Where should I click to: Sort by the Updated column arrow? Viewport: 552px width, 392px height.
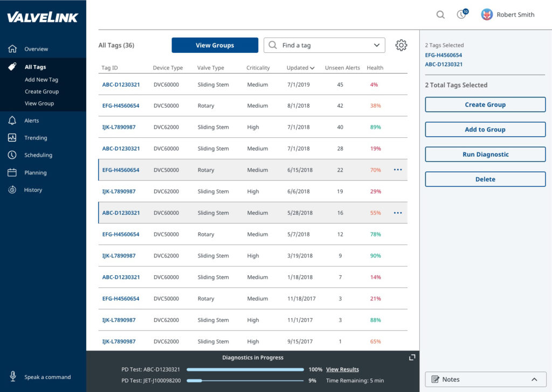pyautogui.click(x=313, y=68)
